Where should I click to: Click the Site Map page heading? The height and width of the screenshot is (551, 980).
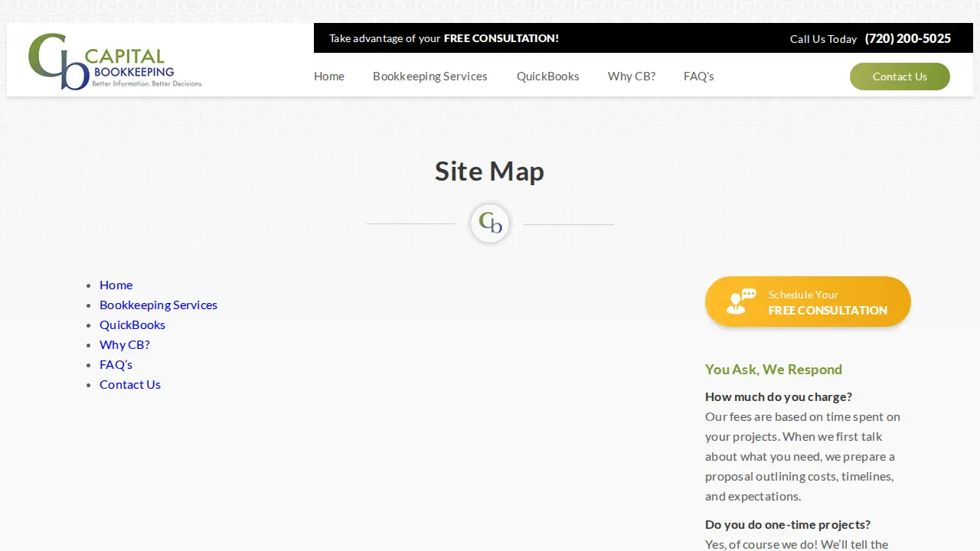point(490,171)
